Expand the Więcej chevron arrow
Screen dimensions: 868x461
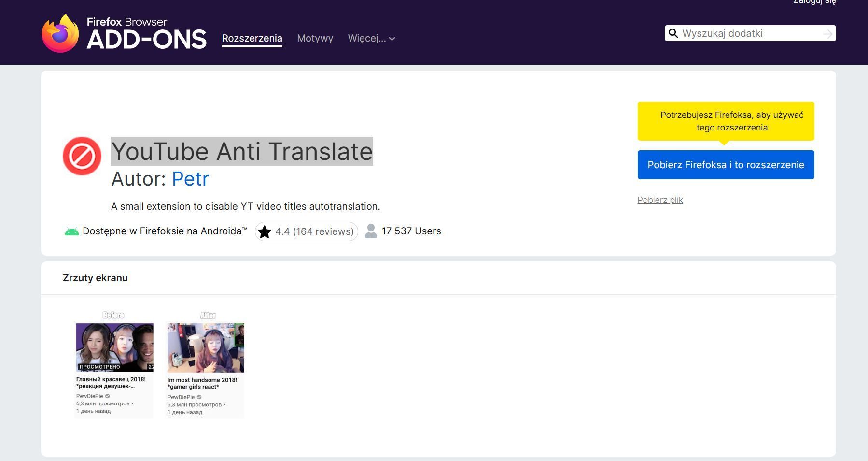click(x=392, y=39)
